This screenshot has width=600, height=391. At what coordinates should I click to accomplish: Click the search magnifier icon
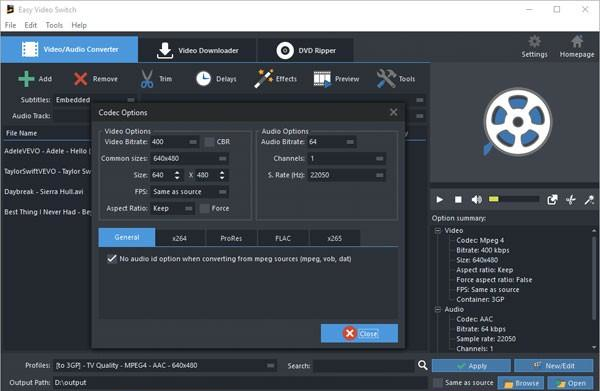tap(422, 365)
